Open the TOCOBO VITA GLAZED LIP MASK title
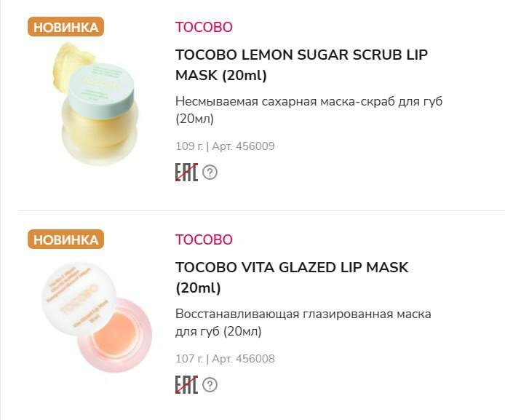505x420 pixels. (292, 277)
